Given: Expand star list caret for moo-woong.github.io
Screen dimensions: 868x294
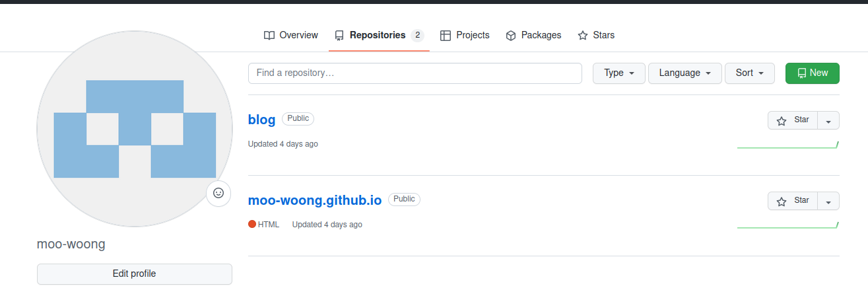Looking at the screenshot, I should [x=828, y=201].
